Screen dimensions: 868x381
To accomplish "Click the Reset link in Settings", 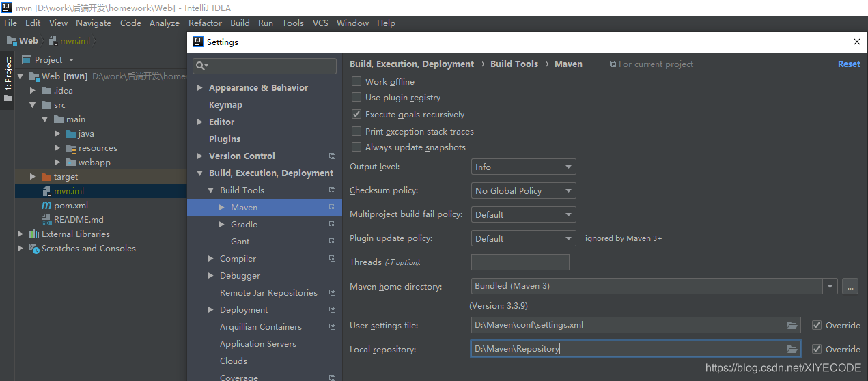I will [849, 63].
